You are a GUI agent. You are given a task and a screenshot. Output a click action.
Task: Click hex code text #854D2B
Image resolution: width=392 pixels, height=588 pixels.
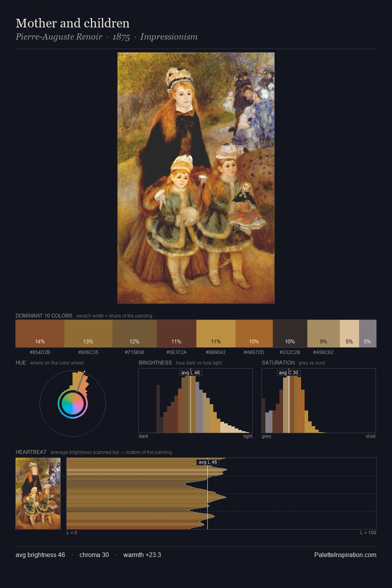(40, 352)
